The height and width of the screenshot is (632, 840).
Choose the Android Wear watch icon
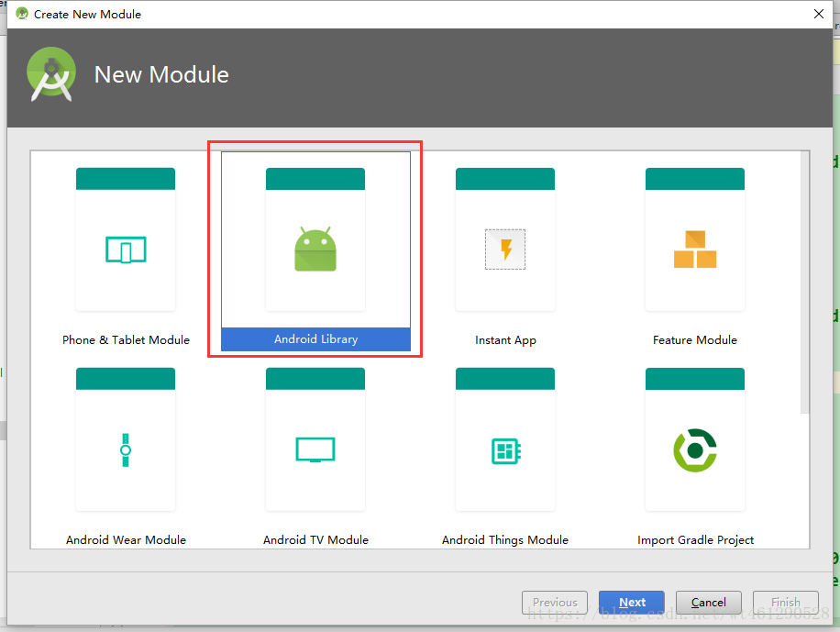(x=126, y=449)
